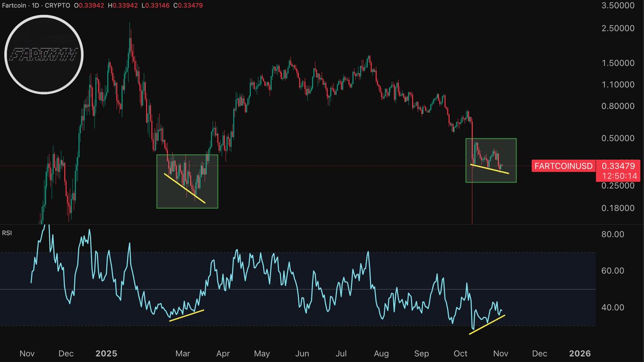Click the 2025 label on the time axis
Image resolution: width=644 pixels, height=362 pixels.
(107, 353)
